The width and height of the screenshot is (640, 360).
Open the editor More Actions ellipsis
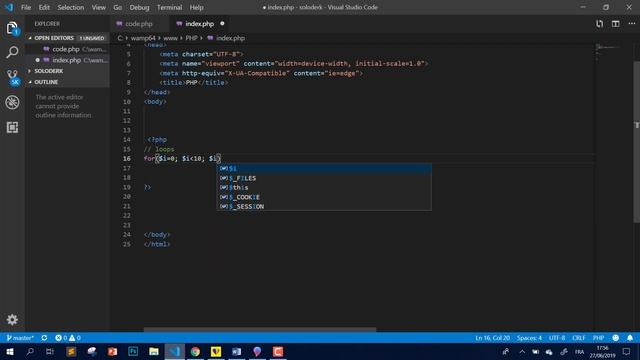pos(631,24)
